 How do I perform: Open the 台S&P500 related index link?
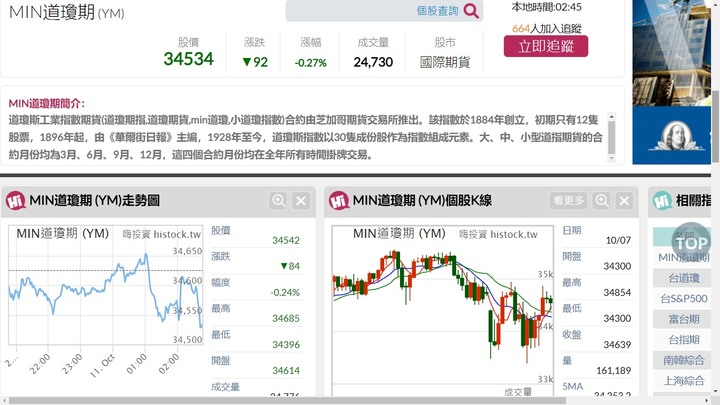(684, 298)
